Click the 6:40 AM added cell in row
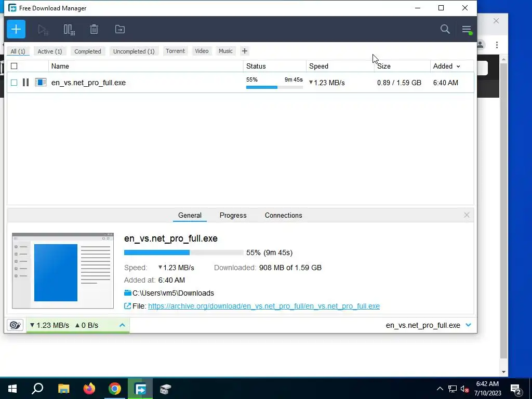This screenshot has width=532, height=399. (445, 83)
